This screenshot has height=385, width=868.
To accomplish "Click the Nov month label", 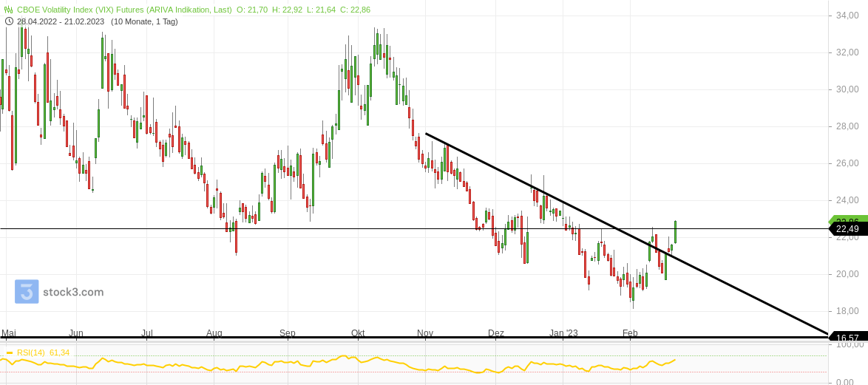I will [x=424, y=333].
